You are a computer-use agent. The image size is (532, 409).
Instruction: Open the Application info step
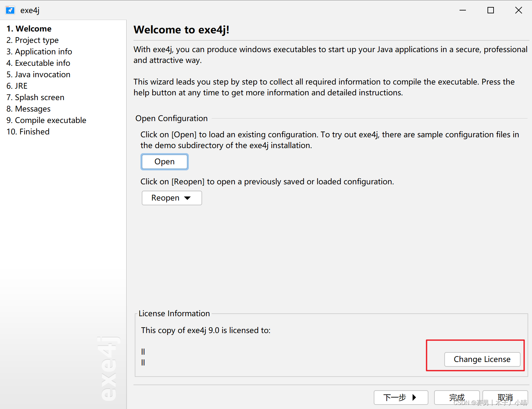coord(39,51)
